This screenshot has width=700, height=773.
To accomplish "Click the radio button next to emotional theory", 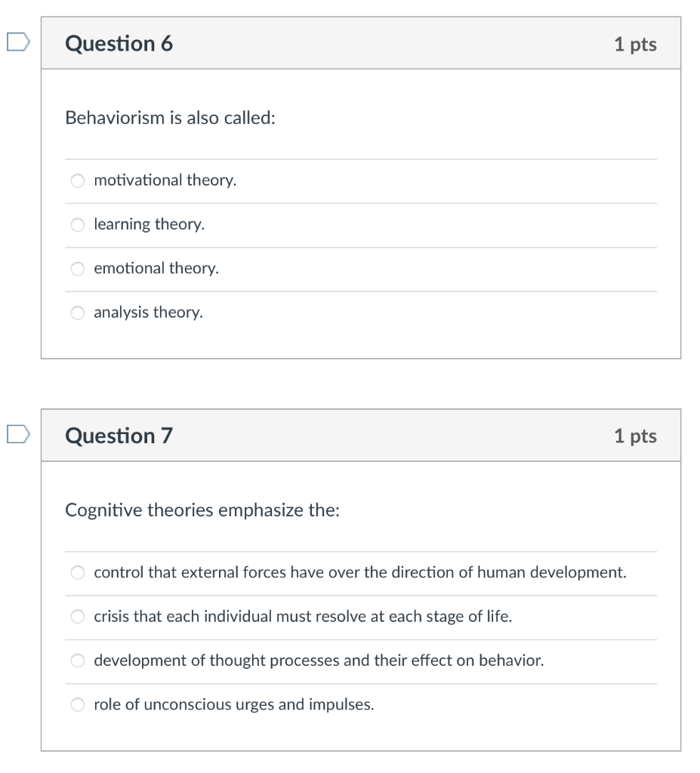I will coord(77,268).
